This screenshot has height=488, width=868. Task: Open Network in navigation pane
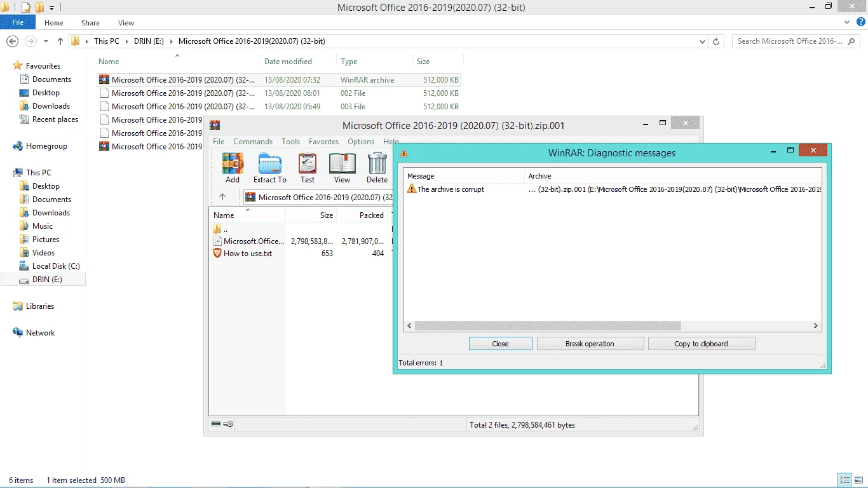tap(34, 333)
